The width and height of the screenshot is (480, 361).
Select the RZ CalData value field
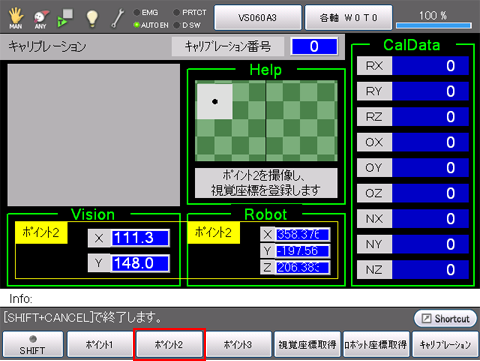(430, 117)
